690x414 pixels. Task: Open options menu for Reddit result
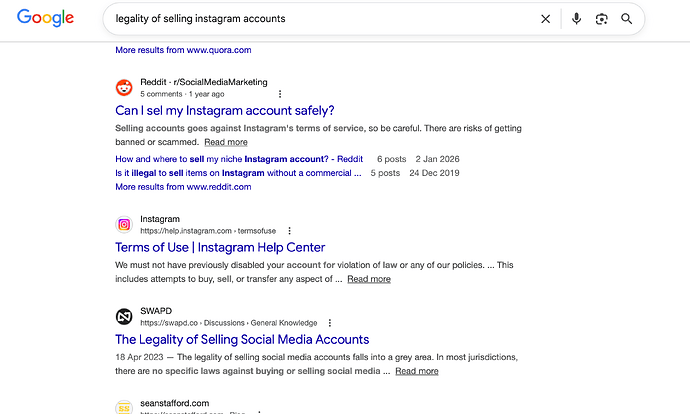tap(280, 94)
